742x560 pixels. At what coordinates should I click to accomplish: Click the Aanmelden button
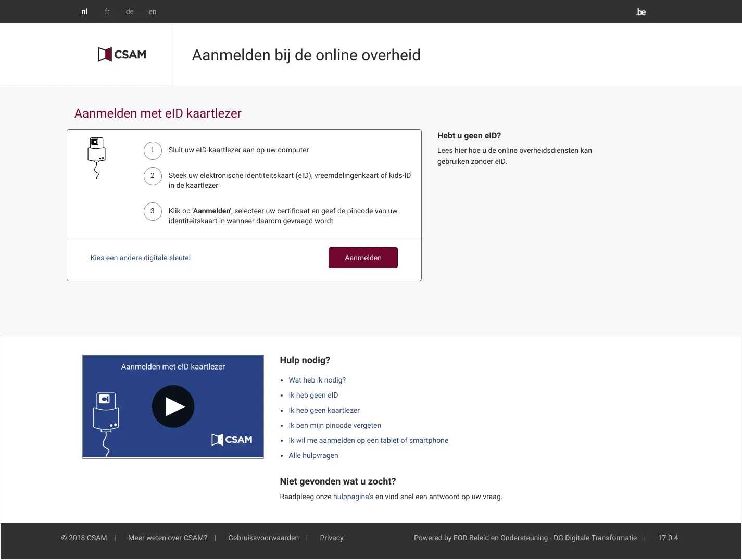(x=363, y=258)
